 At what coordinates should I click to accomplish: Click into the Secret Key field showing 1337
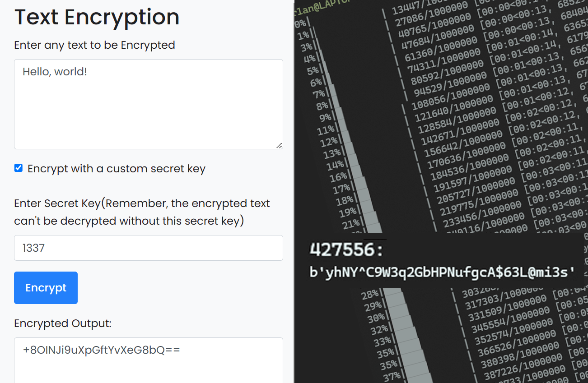(x=149, y=248)
